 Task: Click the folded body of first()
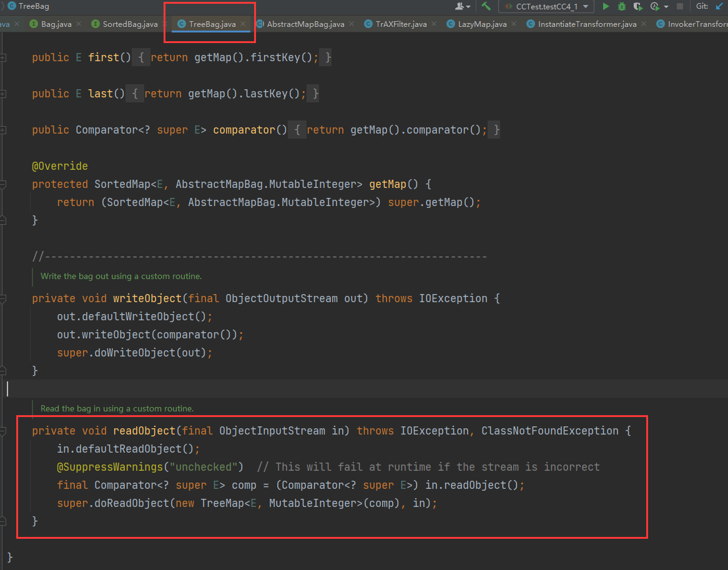tap(232, 57)
